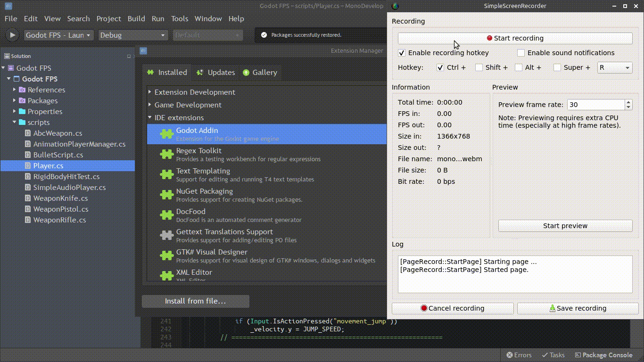This screenshot has height=362, width=644.
Task: Open the Debug configuration dropdown
Action: (133, 35)
